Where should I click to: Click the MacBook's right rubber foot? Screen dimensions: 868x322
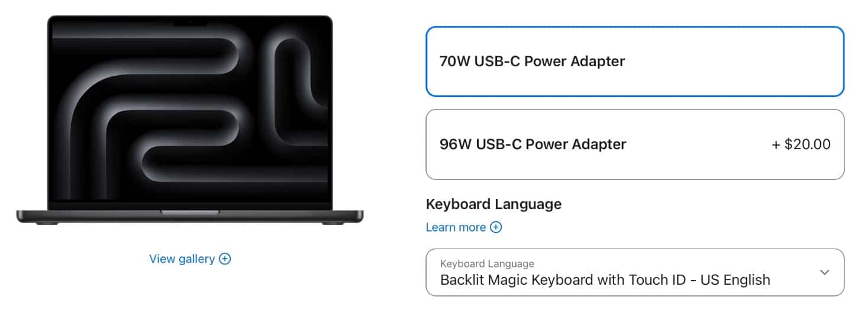pyautogui.click(x=331, y=223)
